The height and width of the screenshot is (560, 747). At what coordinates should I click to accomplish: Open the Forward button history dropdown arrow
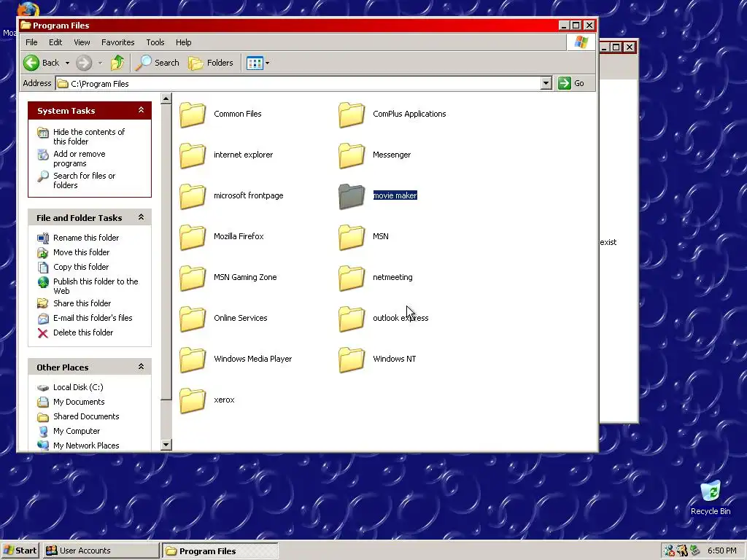(100, 63)
